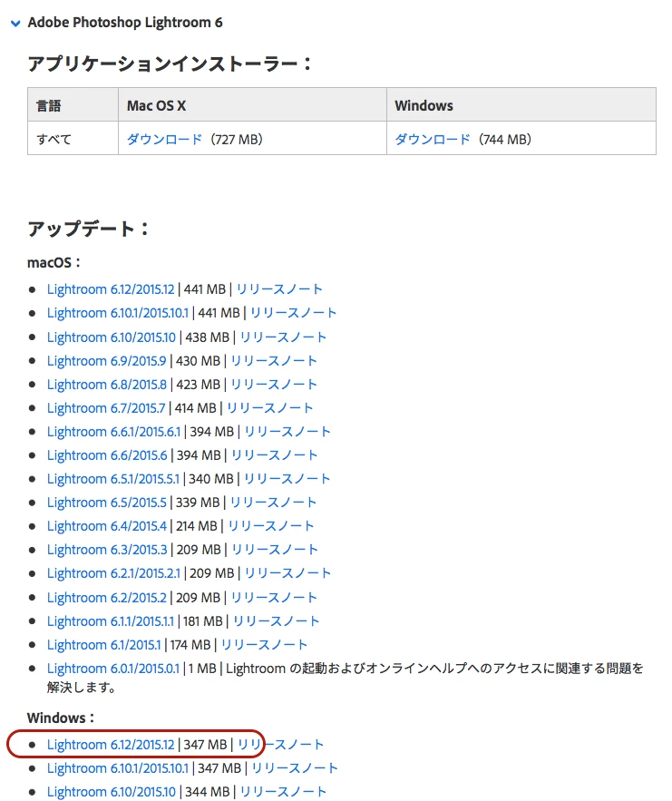
Task: Open Lightroom 6.2/2015.2 update link
Action: tap(107, 598)
